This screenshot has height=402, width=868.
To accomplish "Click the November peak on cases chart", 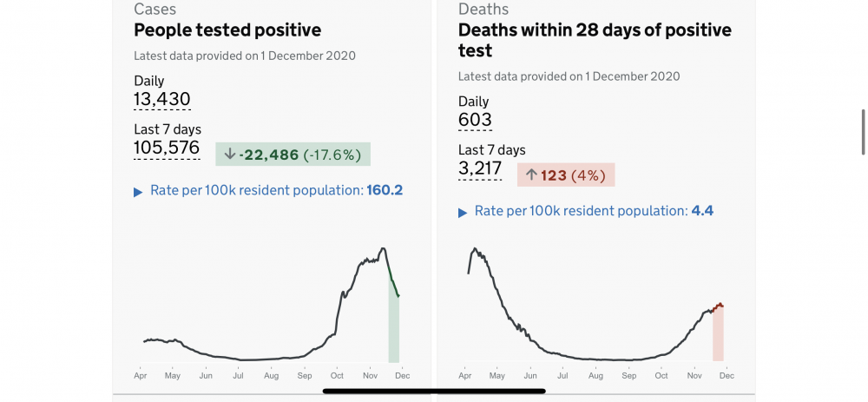I will pos(383,248).
